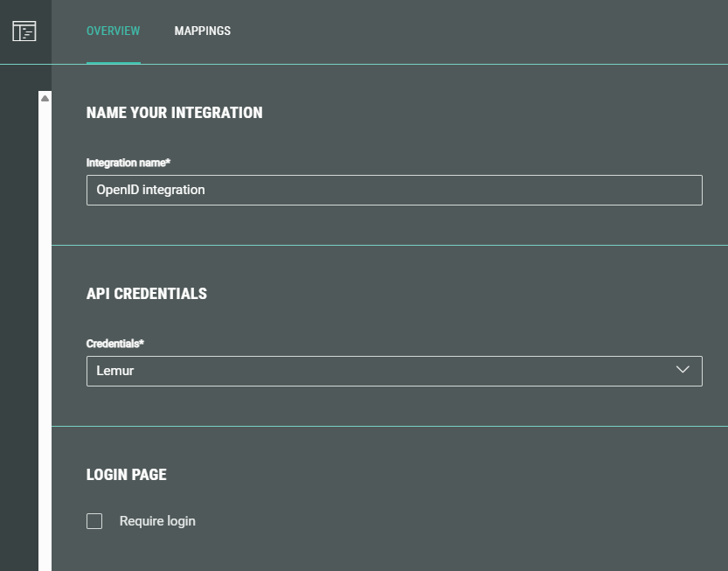
Task: Click the 'Lemur' selected value text
Action: [x=114, y=371]
